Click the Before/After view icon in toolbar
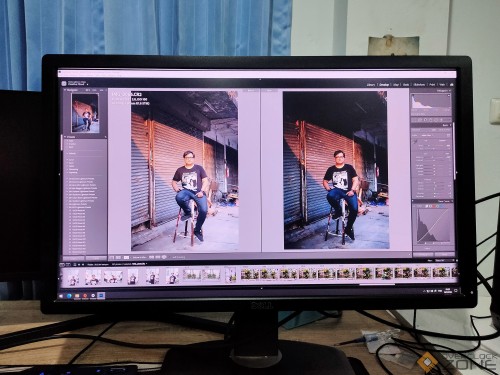This screenshot has height=375, width=500. [126, 257]
